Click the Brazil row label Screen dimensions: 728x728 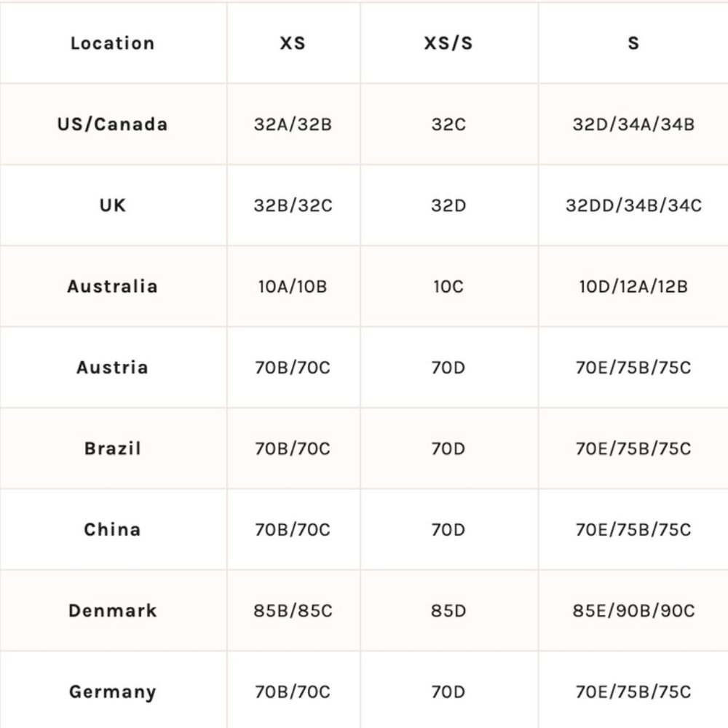(112, 448)
